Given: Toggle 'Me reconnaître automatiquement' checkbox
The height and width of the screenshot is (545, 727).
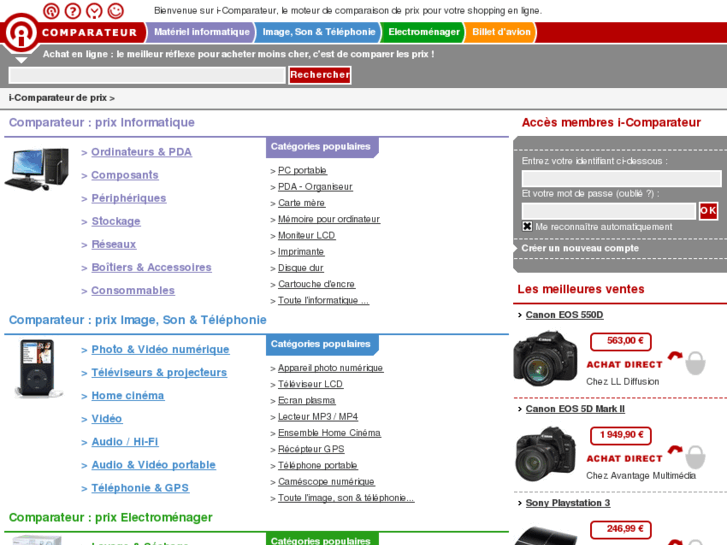Looking at the screenshot, I should (527, 226).
